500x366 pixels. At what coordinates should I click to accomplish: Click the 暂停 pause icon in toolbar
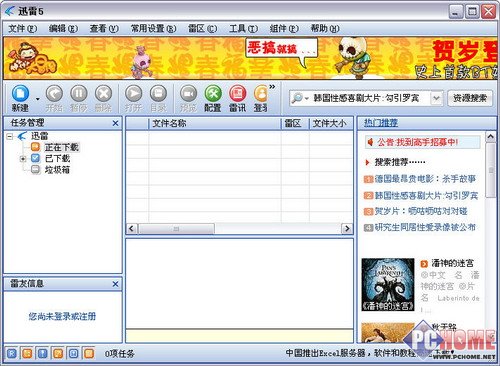[79, 93]
